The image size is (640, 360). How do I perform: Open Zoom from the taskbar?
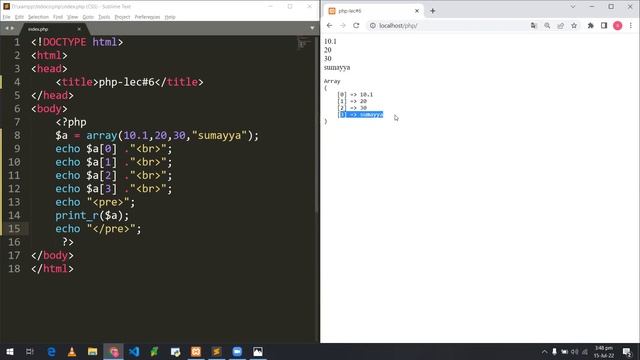(237, 351)
